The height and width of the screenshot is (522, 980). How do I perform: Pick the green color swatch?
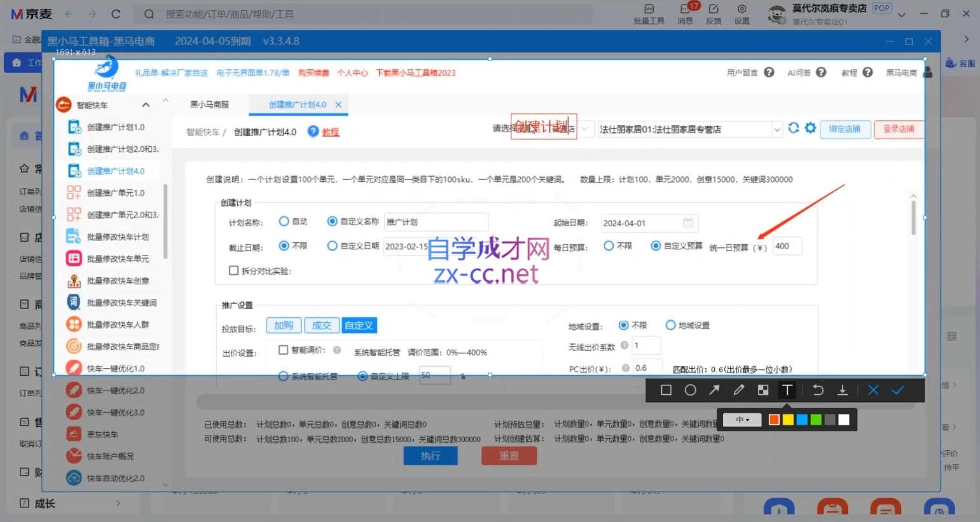coord(816,420)
